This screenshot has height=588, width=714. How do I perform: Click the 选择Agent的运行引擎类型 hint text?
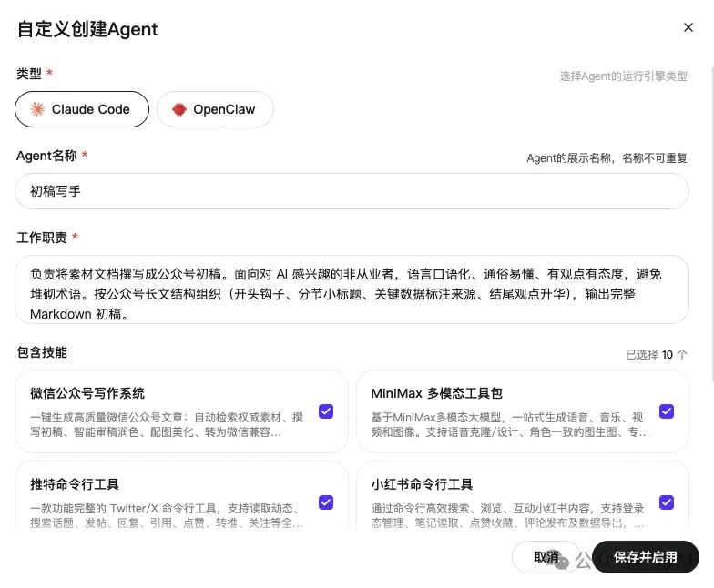[623, 76]
